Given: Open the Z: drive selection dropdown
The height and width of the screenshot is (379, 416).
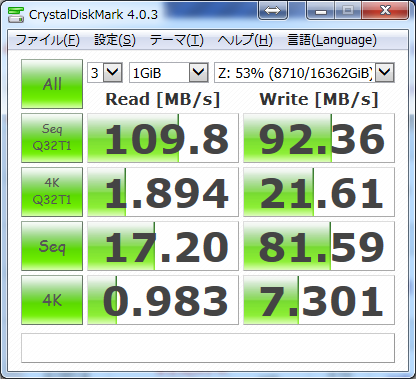Looking at the screenshot, I should [x=304, y=72].
